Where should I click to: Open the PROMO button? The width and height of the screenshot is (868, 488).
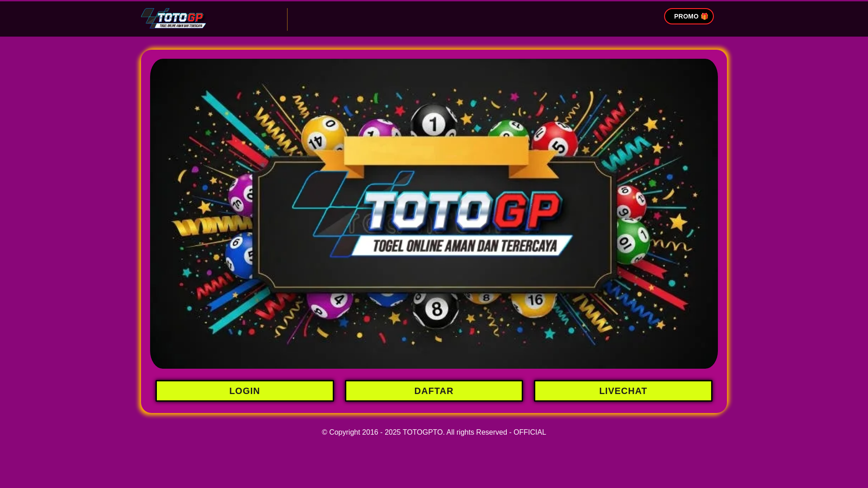(689, 16)
